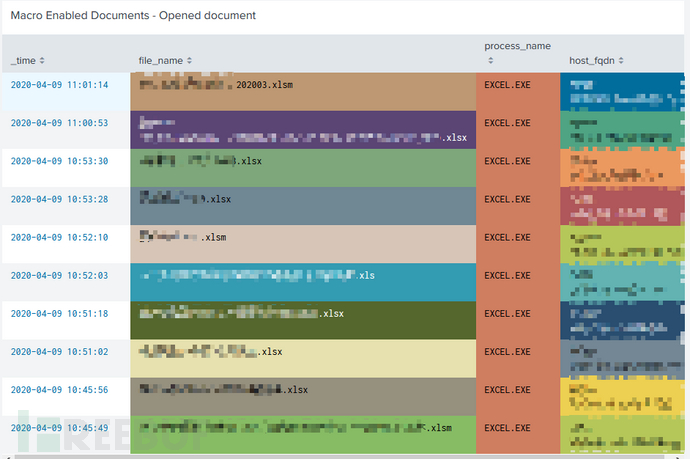Click the 2020-04-09 10:53:30 time entry
Screen dimensions: 690x459
(x=59, y=161)
